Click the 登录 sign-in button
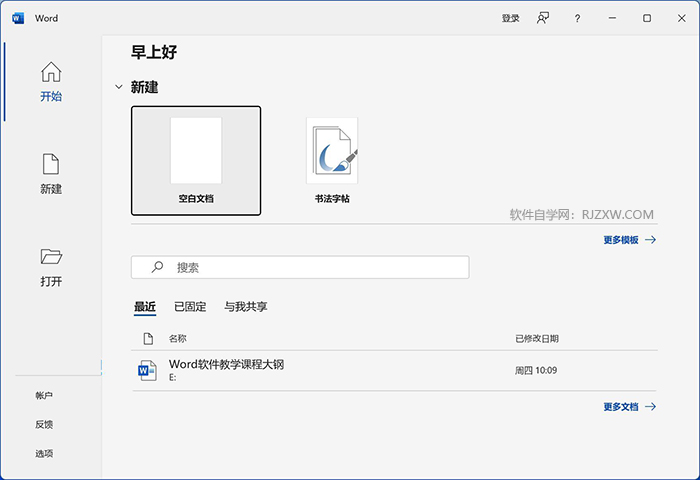The height and width of the screenshot is (480, 700). coord(510,18)
